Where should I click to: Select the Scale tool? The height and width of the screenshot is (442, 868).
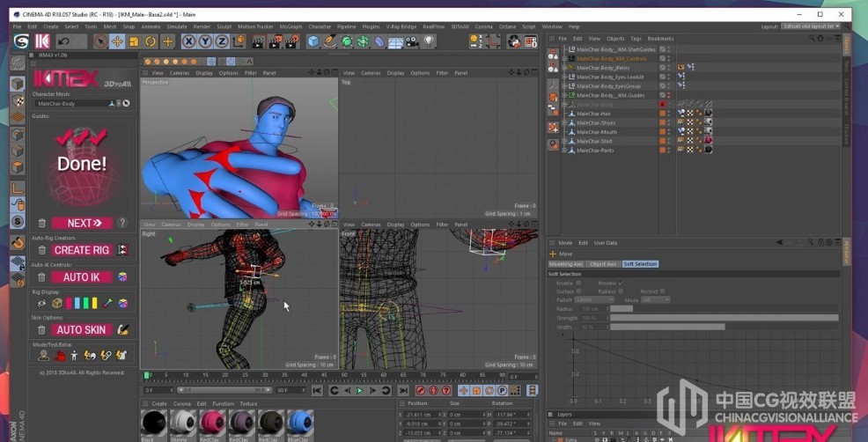pos(134,41)
